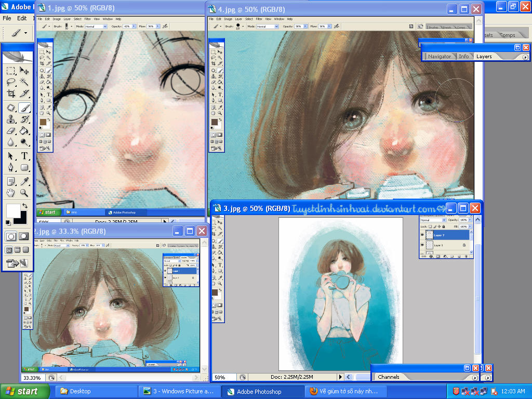Hide Layer 7 using its eye icon
This screenshot has width=532, height=399.
(422, 235)
